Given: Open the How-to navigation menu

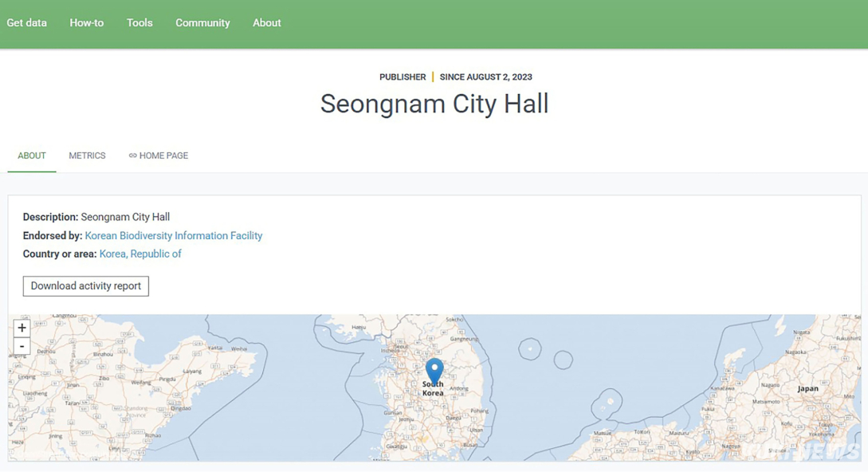Looking at the screenshot, I should click(87, 23).
